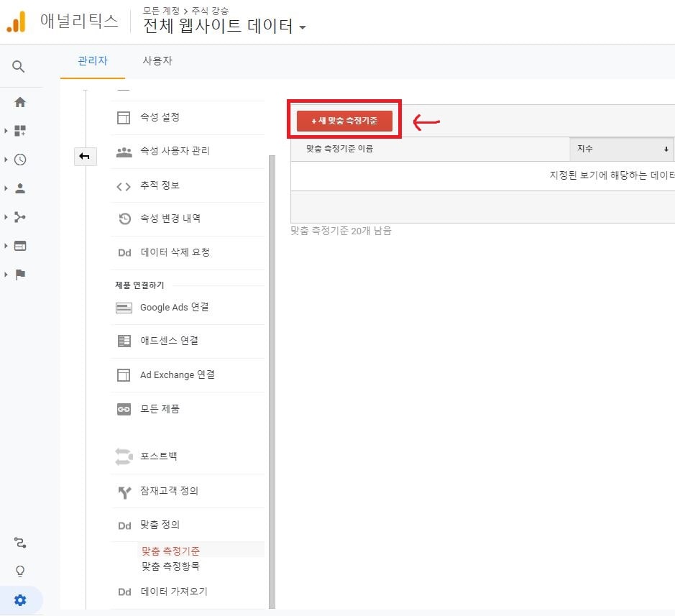Open Admin gear icon
This screenshot has height=616, width=675.
pyautogui.click(x=20, y=599)
